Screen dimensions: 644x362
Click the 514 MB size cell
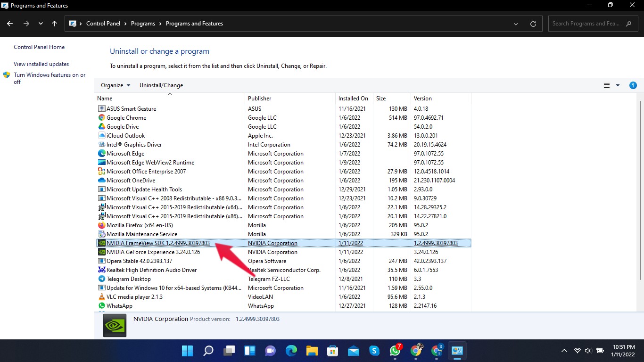(398, 118)
